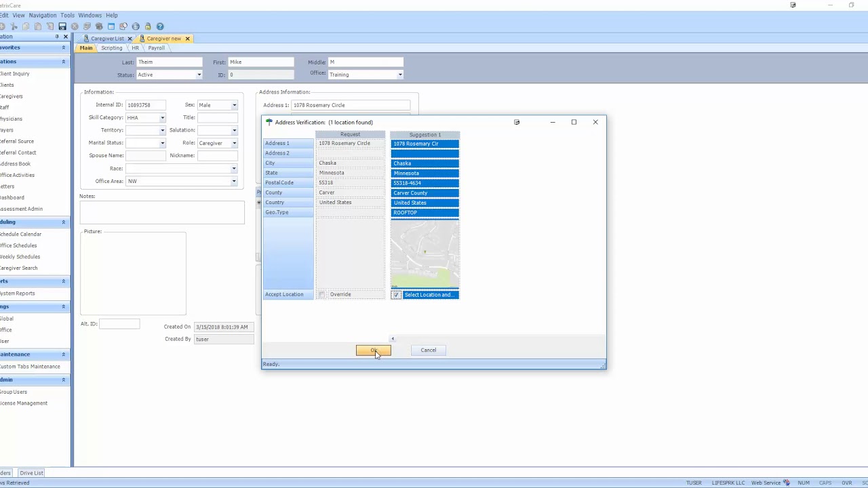868x488 pixels.
Task: Open the Drive List bottom tab
Action: point(31,473)
